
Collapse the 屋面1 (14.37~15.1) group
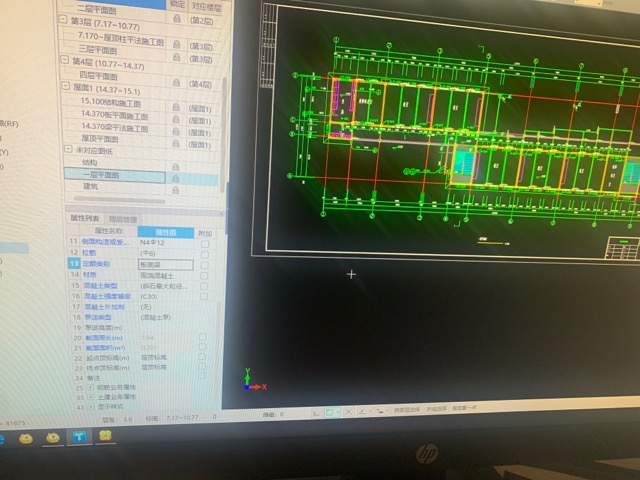click(x=66, y=86)
